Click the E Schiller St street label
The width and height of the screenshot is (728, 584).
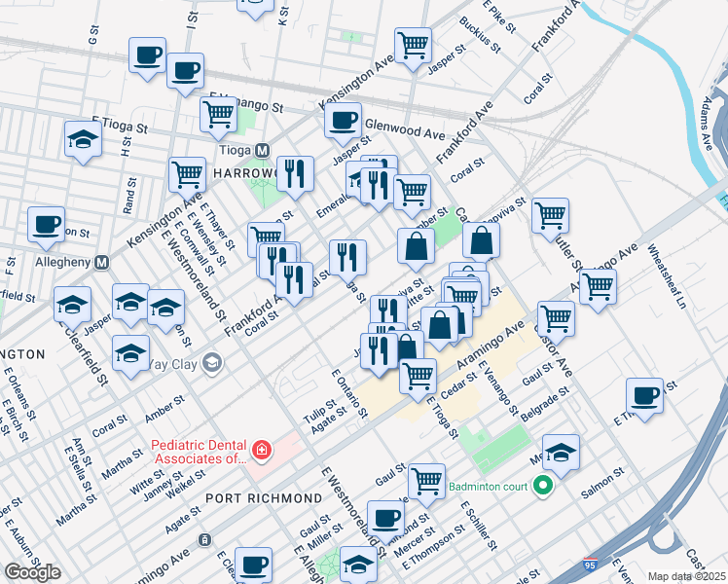[x=479, y=526]
